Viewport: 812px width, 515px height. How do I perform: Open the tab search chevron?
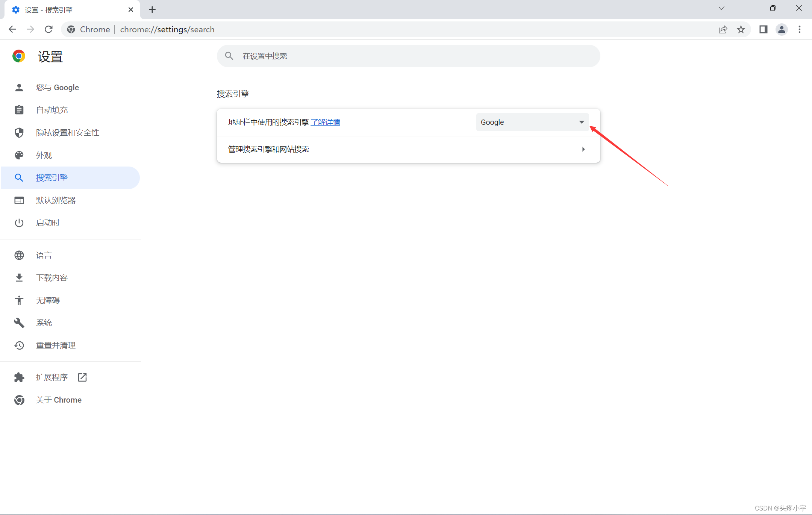click(721, 8)
